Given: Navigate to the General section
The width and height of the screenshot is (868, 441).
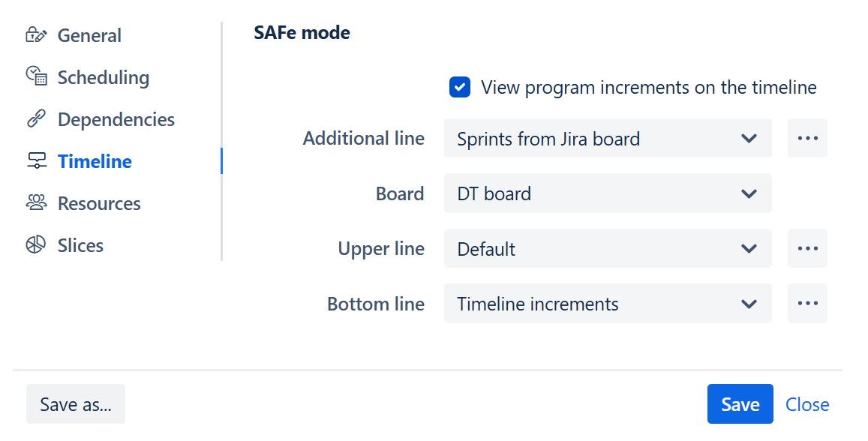Looking at the screenshot, I should 89,34.
